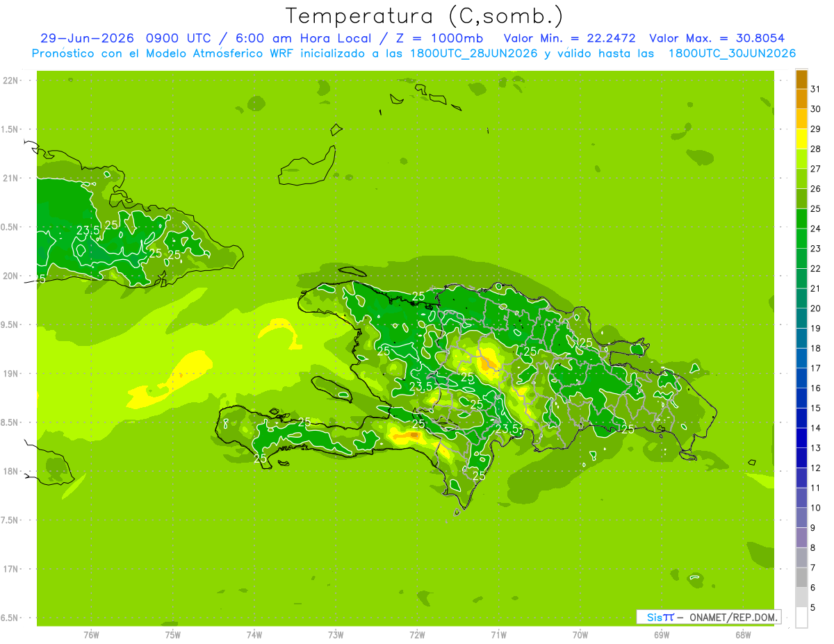Click the 1.5N latitude axis label
Screen dimensions: 834x644
point(11,129)
